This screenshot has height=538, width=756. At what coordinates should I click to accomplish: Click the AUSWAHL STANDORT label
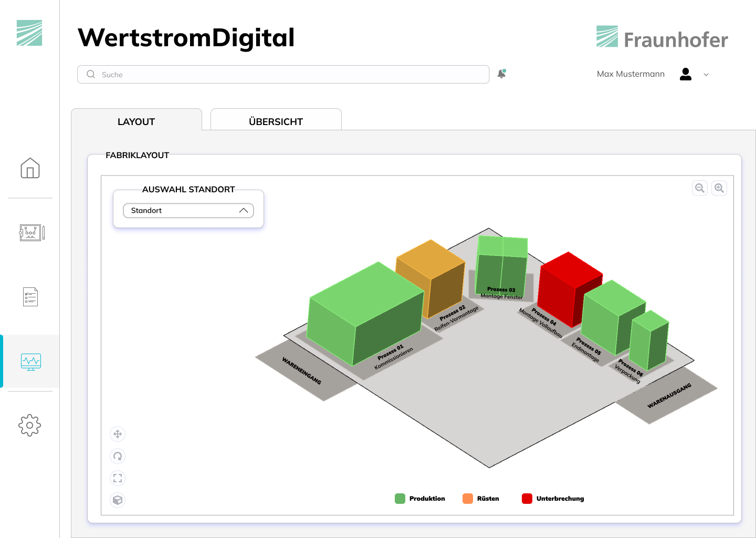click(188, 189)
